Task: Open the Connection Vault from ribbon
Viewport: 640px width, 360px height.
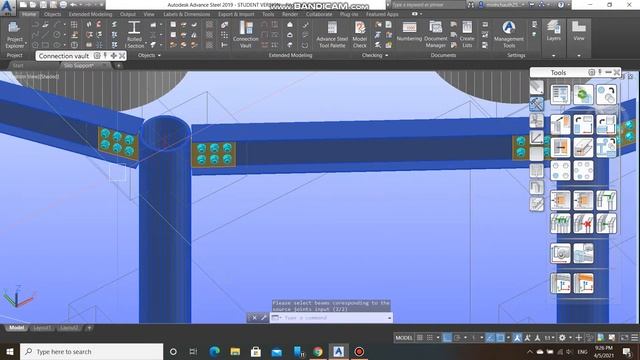Action: 246,35
